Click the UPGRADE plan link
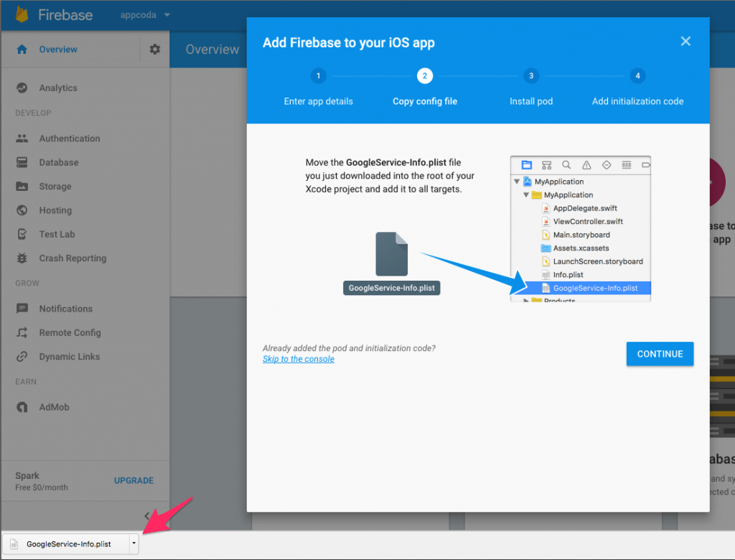735x560 pixels. point(134,481)
